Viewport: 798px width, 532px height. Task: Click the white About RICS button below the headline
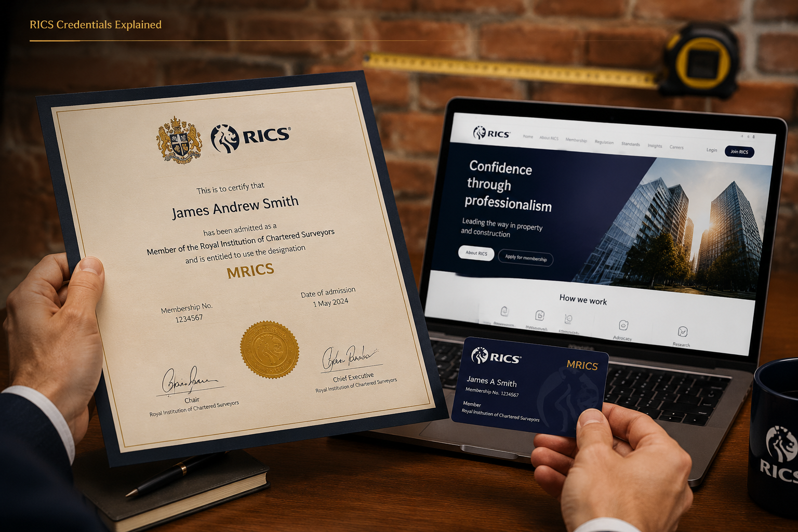[x=476, y=253]
